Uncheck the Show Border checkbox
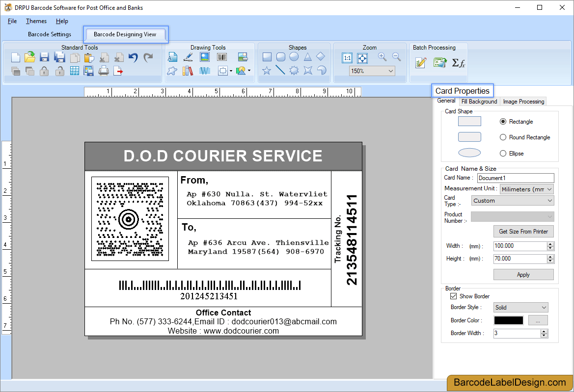The height and width of the screenshot is (392, 574). pos(454,296)
